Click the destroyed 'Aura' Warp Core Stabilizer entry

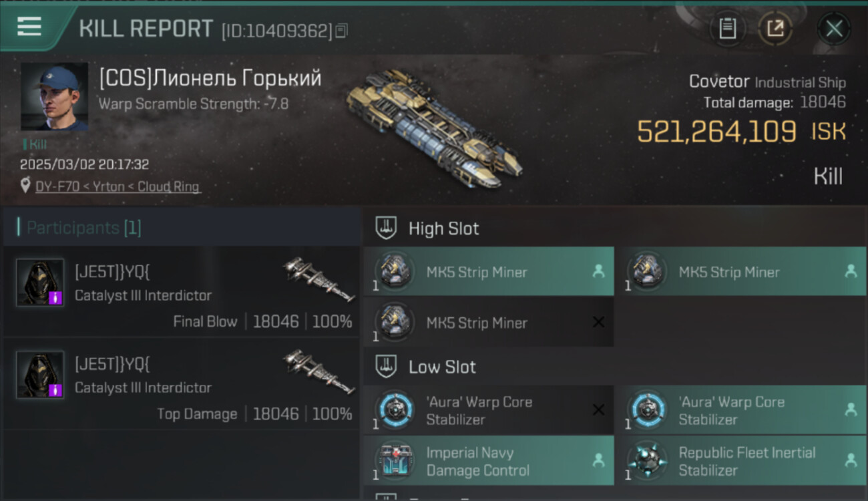coord(489,410)
